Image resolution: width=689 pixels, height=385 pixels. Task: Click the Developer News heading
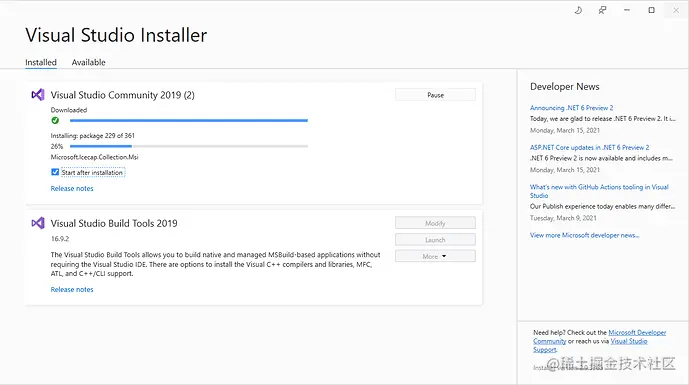[x=565, y=87]
